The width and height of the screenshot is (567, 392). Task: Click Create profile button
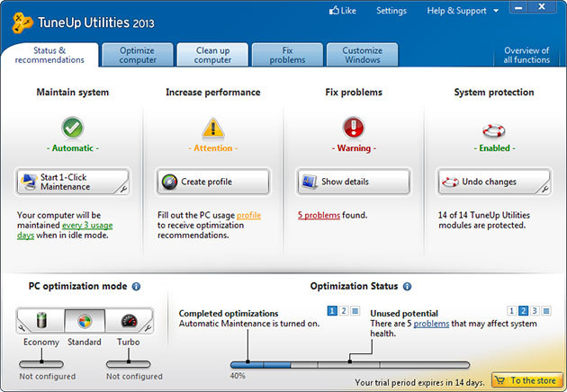(x=213, y=182)
